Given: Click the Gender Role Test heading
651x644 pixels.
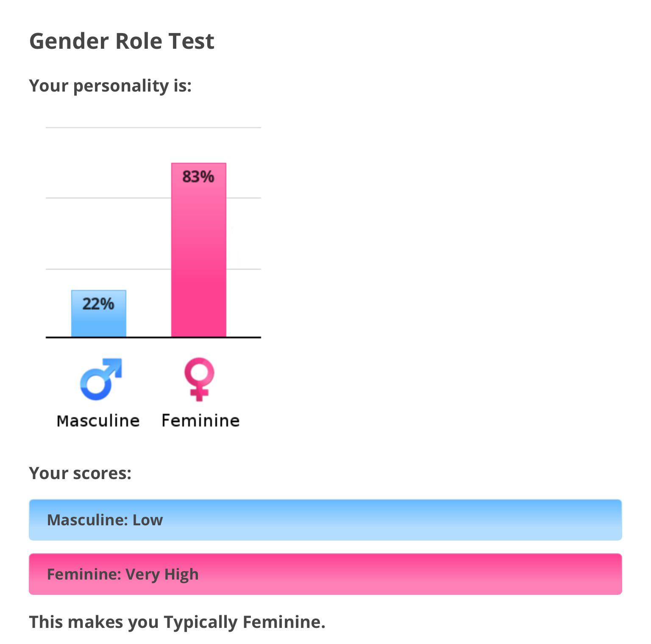Looking at the screenshot, I should tap(122, 41).
